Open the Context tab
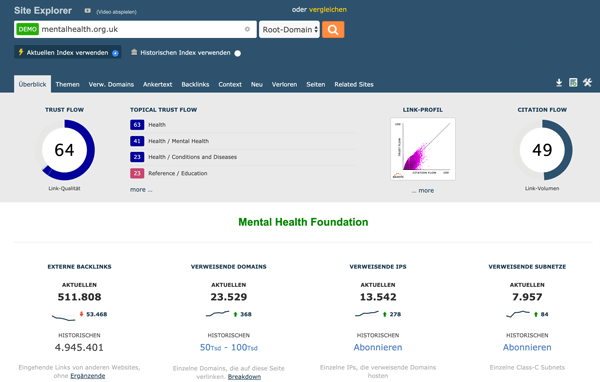The width and height of the screenshot is (600, 382). [x=230, y=84]
